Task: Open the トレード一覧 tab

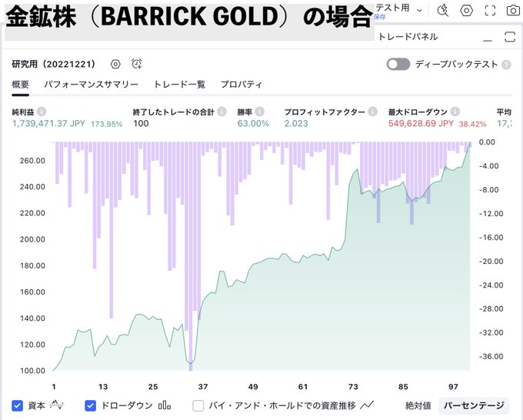Action: [179, 85]
